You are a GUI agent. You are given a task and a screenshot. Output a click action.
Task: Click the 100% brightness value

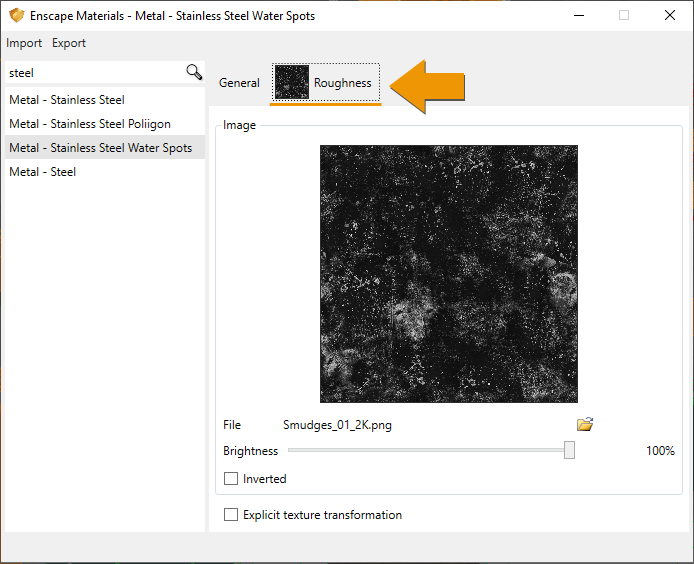point(660,451)
